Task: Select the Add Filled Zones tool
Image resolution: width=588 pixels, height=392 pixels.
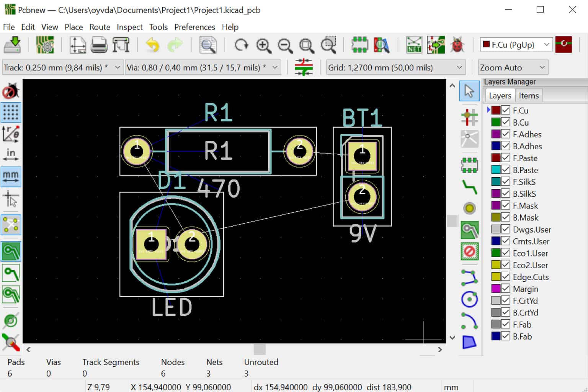Action: pos(470,229)
